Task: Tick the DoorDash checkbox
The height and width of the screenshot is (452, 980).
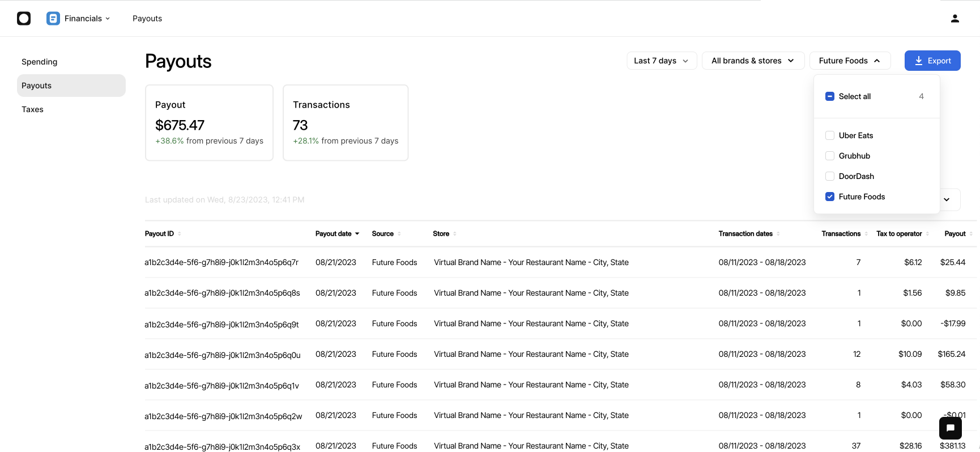Action: [830, 176]
